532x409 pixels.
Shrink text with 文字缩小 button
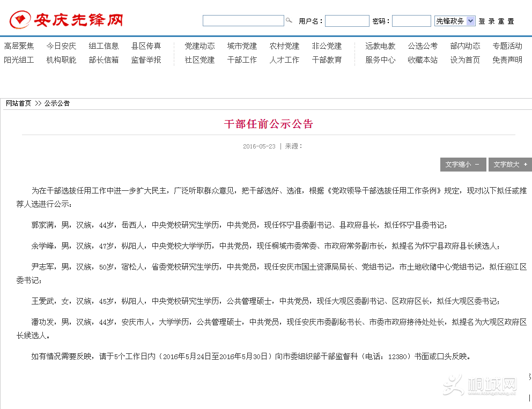[x=463, y=165]
